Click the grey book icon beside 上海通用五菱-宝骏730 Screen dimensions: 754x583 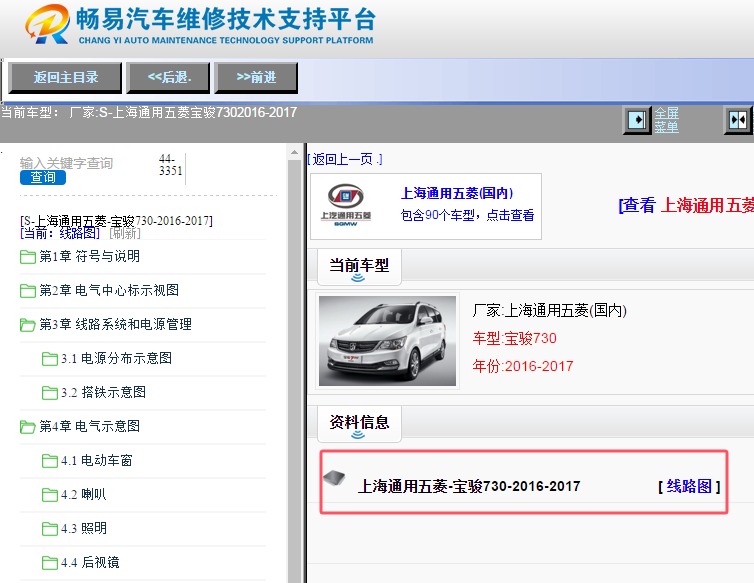tap(335, 478)
